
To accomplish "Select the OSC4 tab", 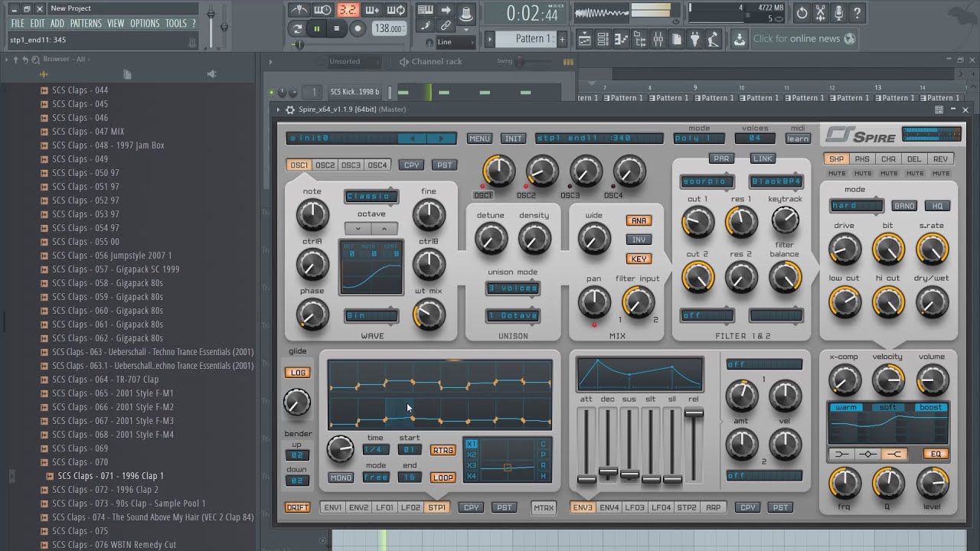I will point(377,165).
